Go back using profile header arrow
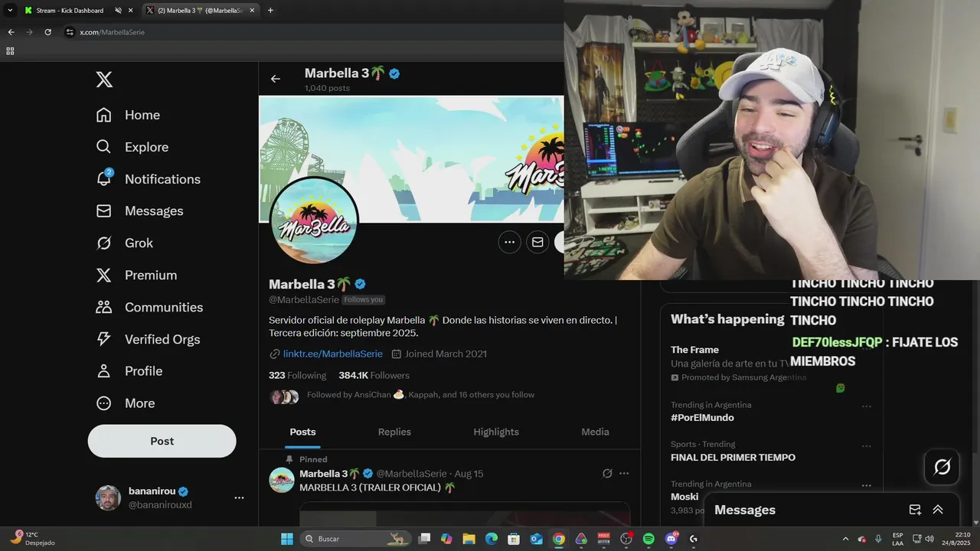This screenshot has height=551, width=980. click(x=276, y=79)
